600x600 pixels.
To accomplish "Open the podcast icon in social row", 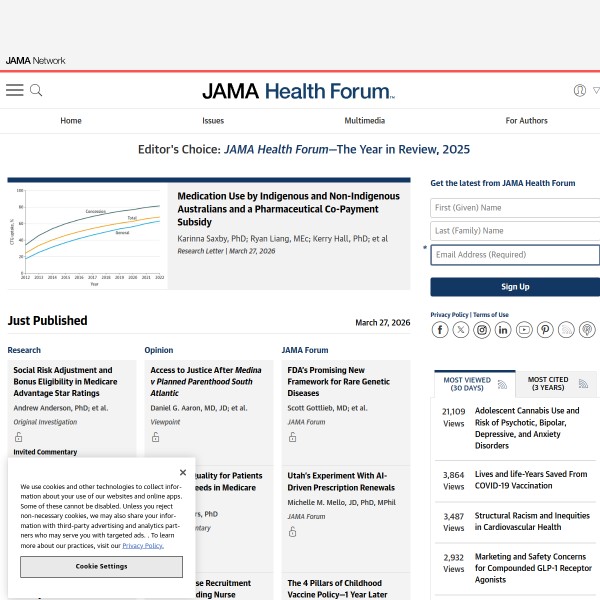I will 587,330.
